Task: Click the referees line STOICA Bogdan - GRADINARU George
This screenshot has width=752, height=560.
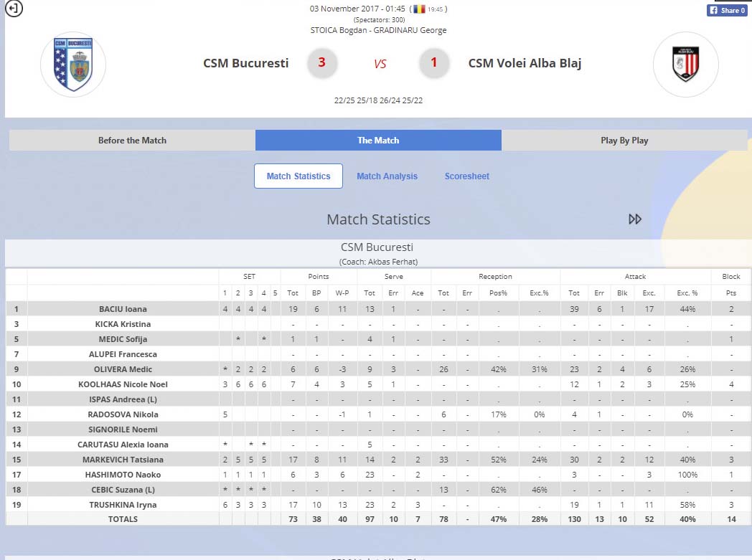Action: 378,30
